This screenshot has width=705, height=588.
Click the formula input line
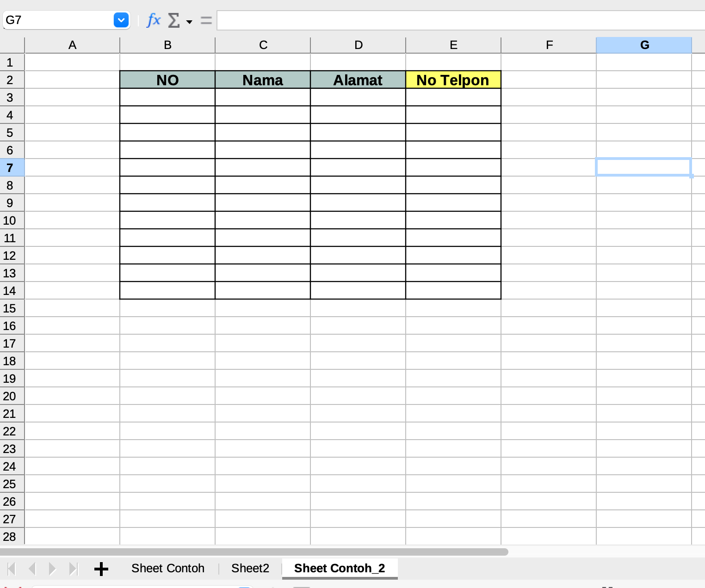click(x=461, y=20)
